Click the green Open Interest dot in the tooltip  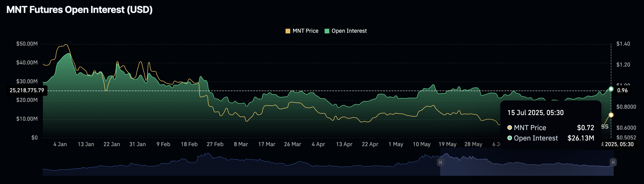coord(509,138)
